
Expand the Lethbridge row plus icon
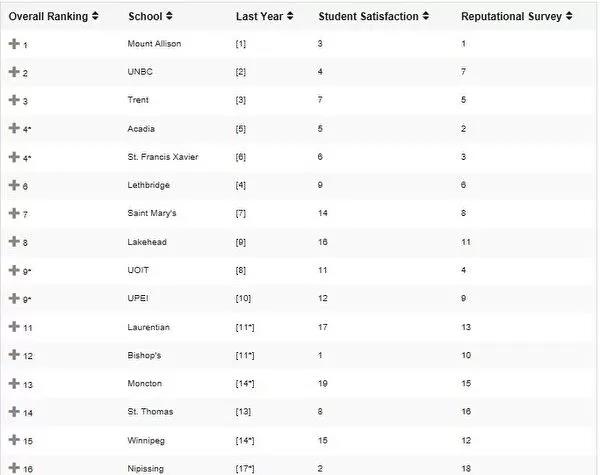pyautogui.click(x=14, y=185)
